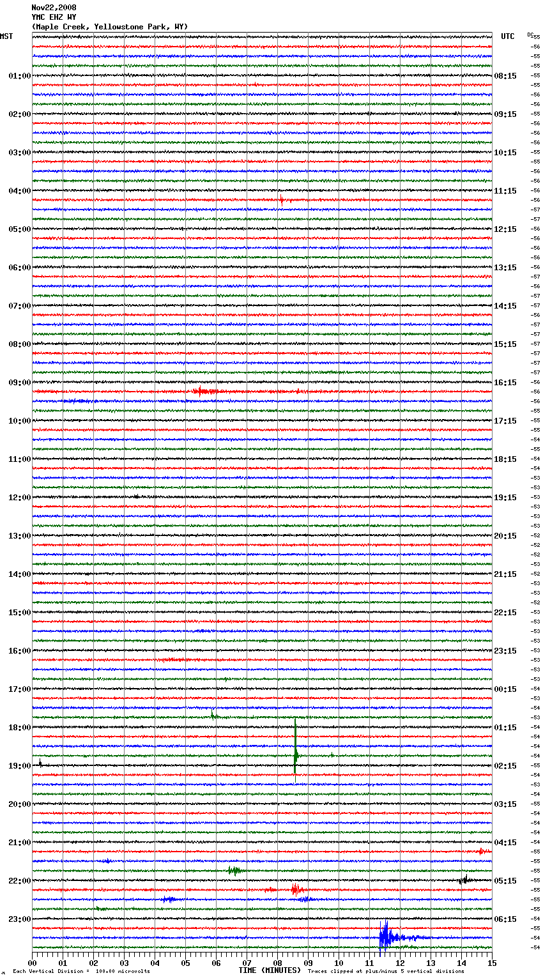Click the Each Vertical Division microvolts note
543x980 pixels.
point(81,971)
